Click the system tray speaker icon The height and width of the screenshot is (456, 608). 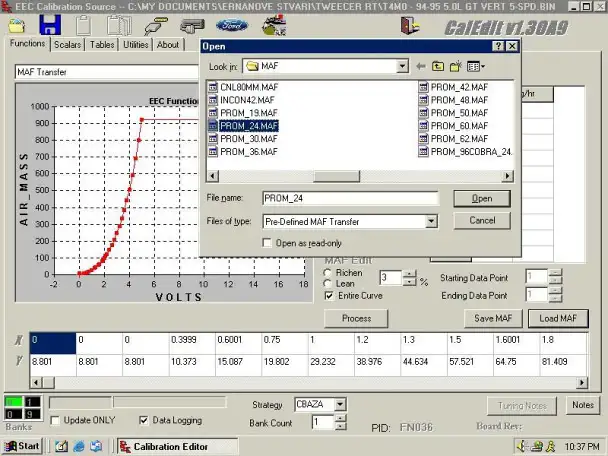(x=523, y=446)
